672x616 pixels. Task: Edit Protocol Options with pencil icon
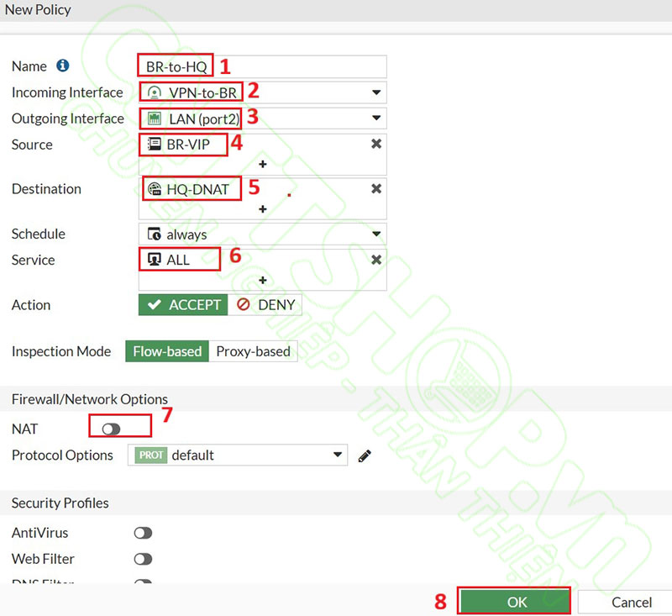coord(364,455)
